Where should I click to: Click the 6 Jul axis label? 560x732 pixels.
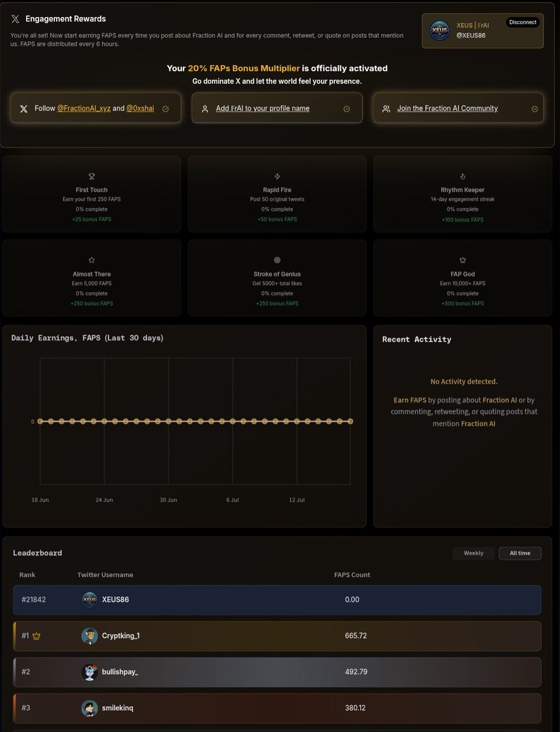(232, 500)
